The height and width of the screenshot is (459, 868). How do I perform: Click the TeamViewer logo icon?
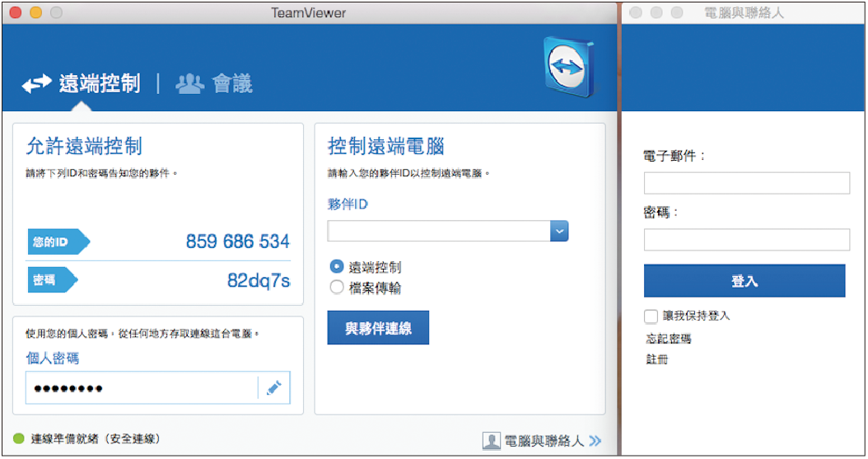click(x=569, y=67)
